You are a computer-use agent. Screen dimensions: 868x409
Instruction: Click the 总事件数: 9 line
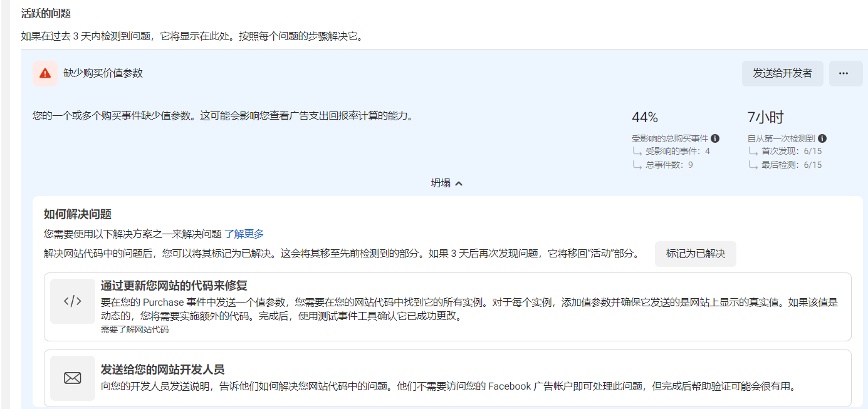(669, 165)
